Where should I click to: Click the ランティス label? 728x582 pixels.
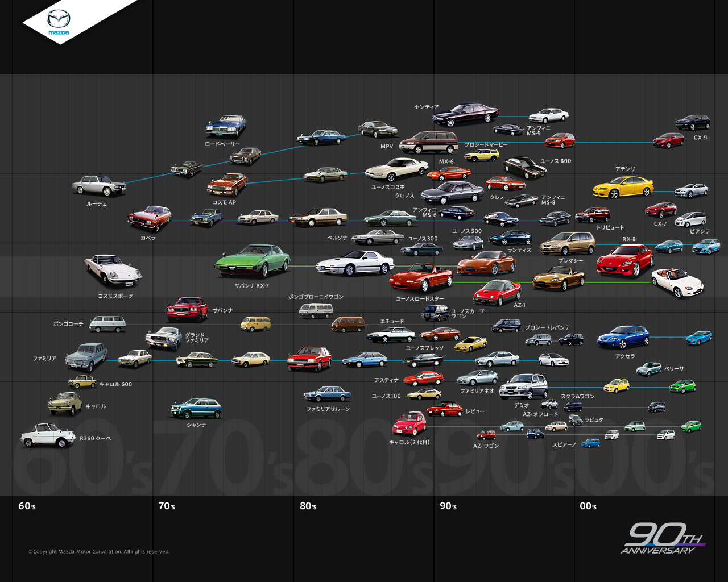coord(519,250)
